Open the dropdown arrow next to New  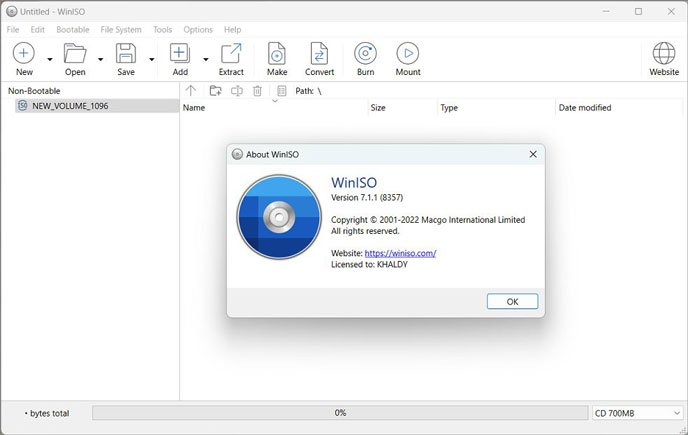click(50, 60)
